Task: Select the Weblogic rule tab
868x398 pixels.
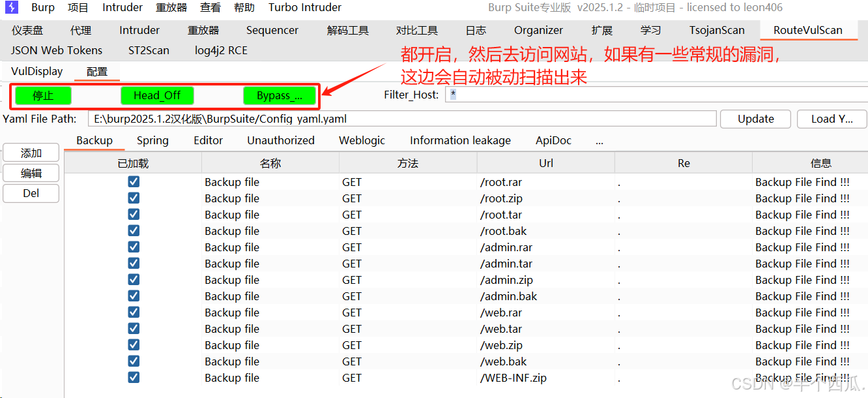Action: click(x=362, y=140)
